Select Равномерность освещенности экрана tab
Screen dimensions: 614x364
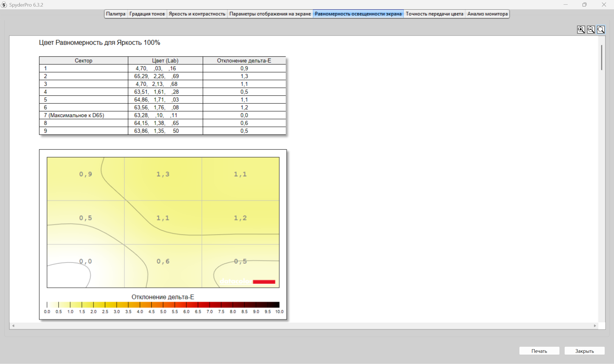pyautogui.click(x=358, y=14)
